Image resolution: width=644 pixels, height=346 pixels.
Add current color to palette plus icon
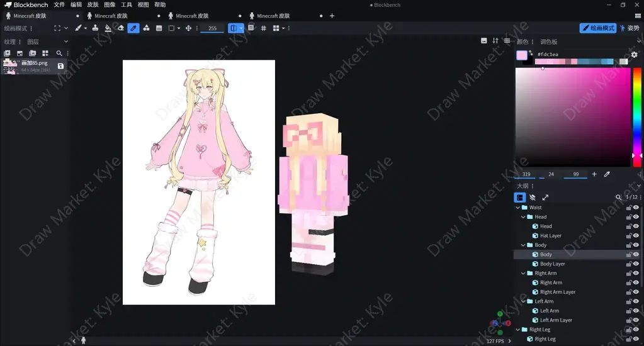pyautogui.click(x=594, y=174)
